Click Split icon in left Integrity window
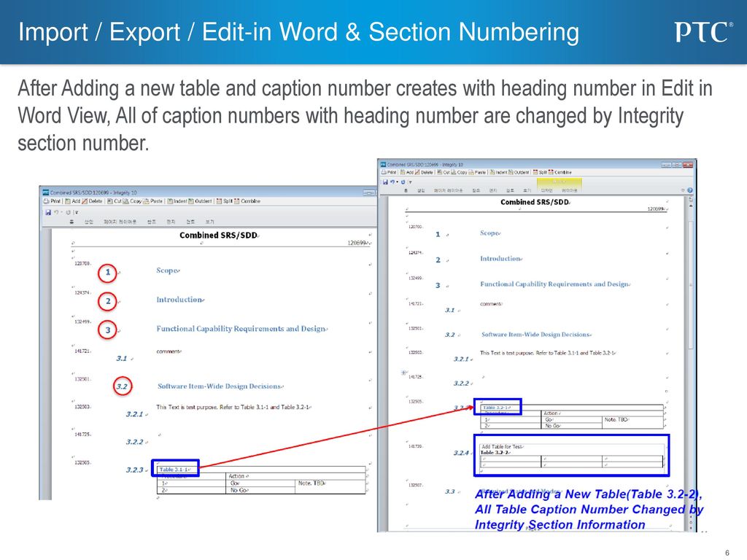 219,201
